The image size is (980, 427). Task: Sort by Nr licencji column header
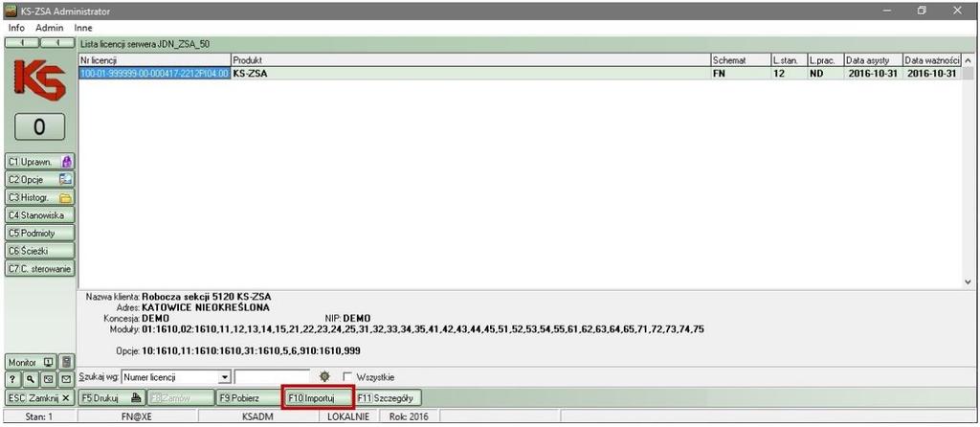click(155, 60)
